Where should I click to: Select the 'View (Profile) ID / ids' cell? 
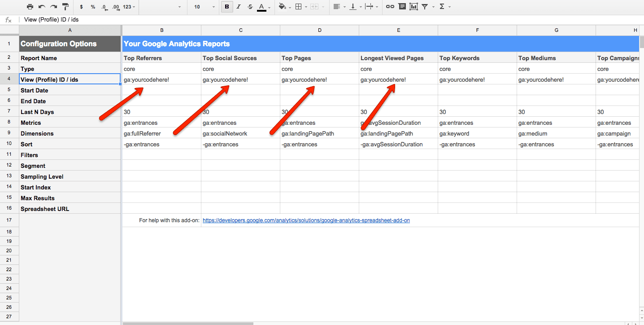point(70,79)
